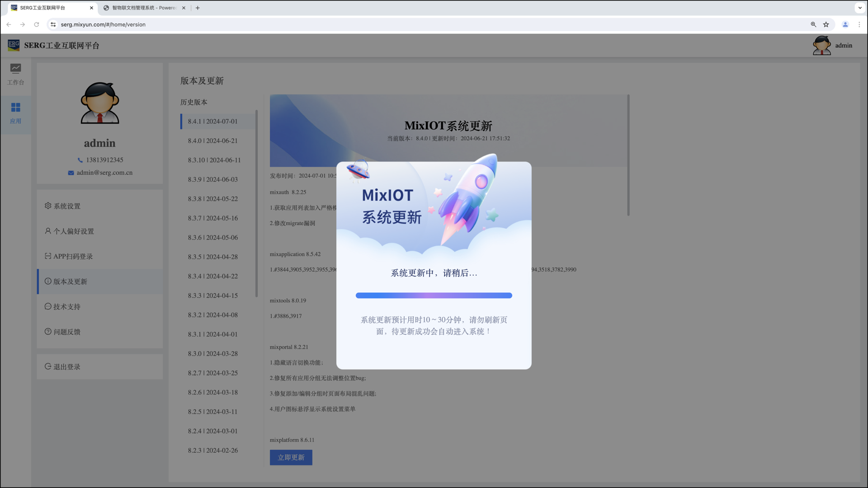
Task: Open Chrome three-dot menu
Action: [x=859, y=24]
